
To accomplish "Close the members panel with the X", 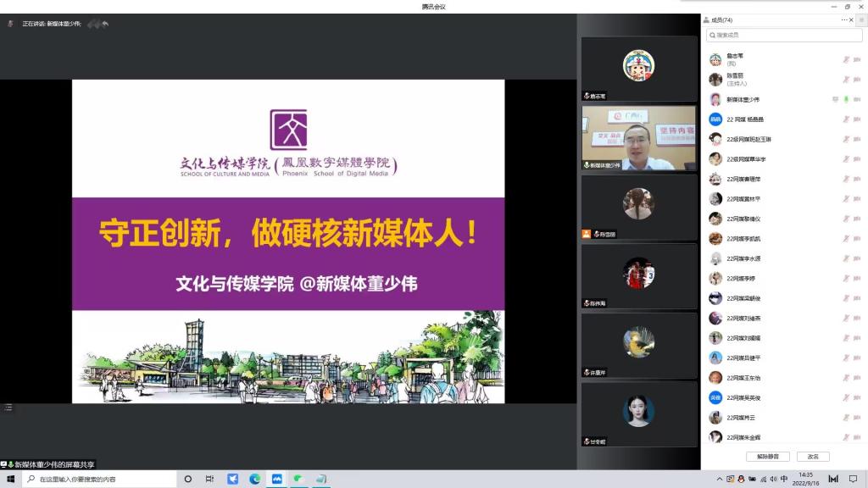I will (851, 20).
